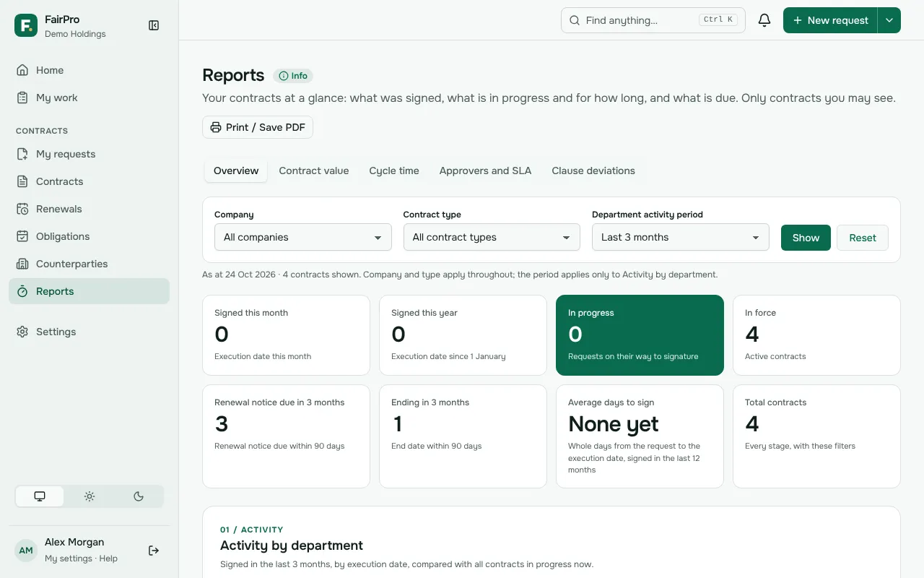Click the Reset button
924x578 pixels.
[863, 238]
